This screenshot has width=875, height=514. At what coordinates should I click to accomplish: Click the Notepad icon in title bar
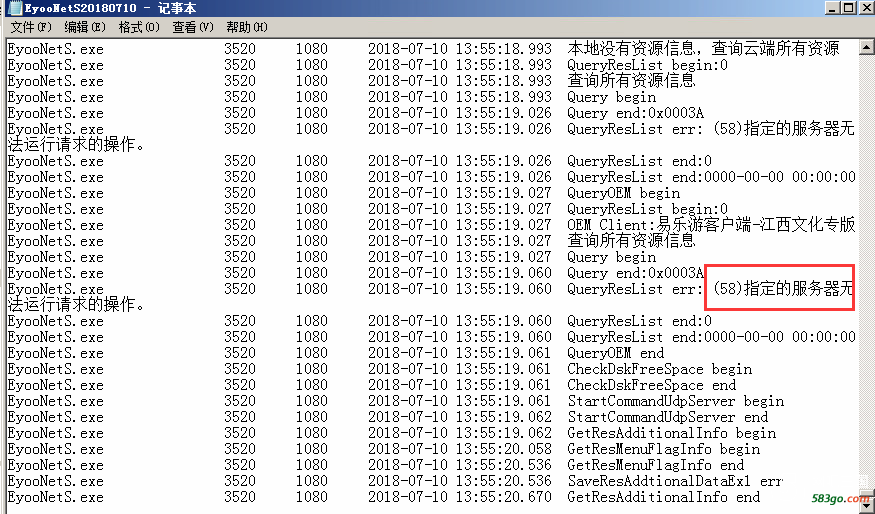point(15,8)
